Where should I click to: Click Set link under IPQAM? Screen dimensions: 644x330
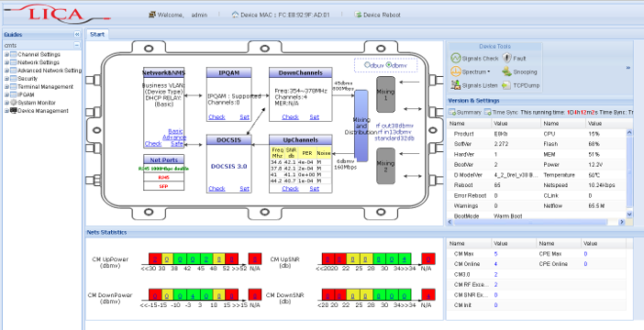[x=244, y=117]
